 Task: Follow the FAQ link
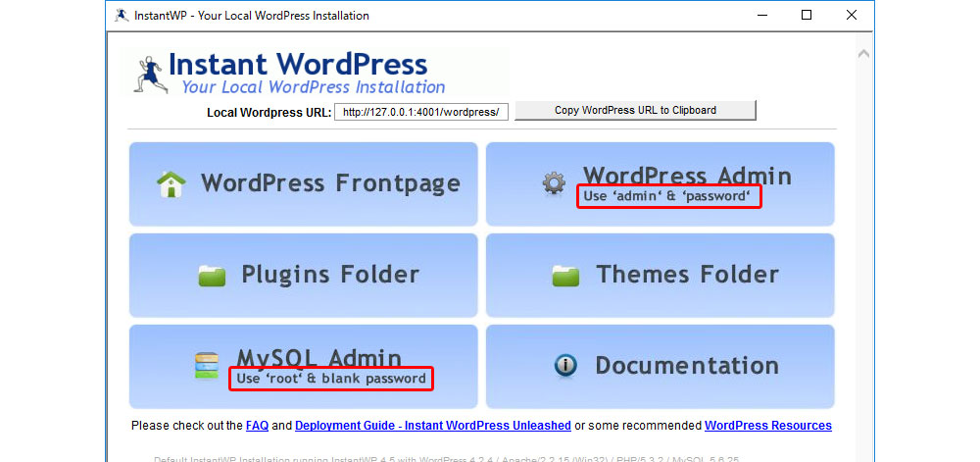(257, 426)
